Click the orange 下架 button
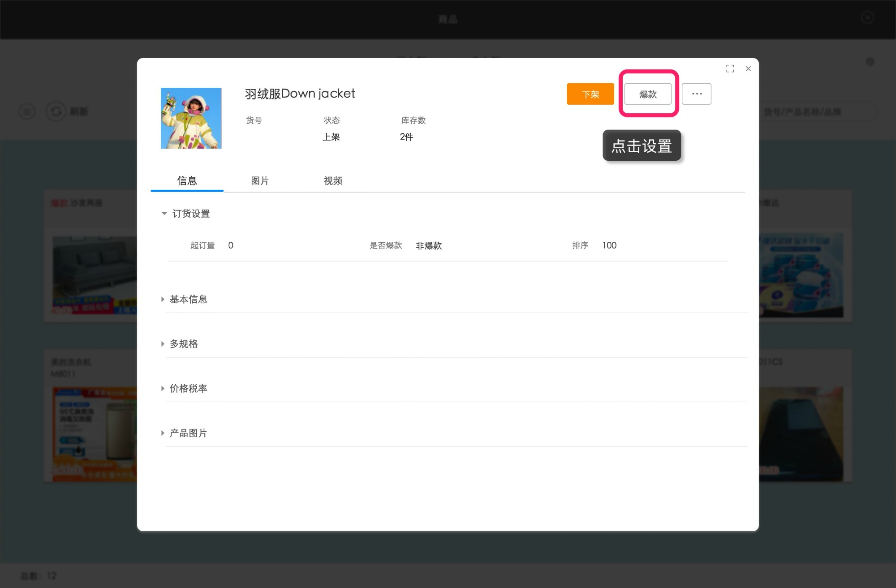Viewport: 896px width, 588px height. [x=590, y=94]
